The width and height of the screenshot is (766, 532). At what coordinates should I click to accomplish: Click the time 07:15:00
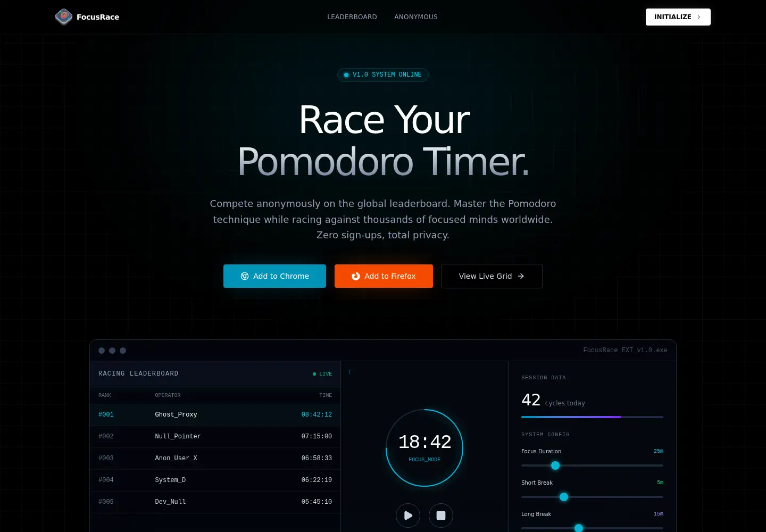[317, 436]
